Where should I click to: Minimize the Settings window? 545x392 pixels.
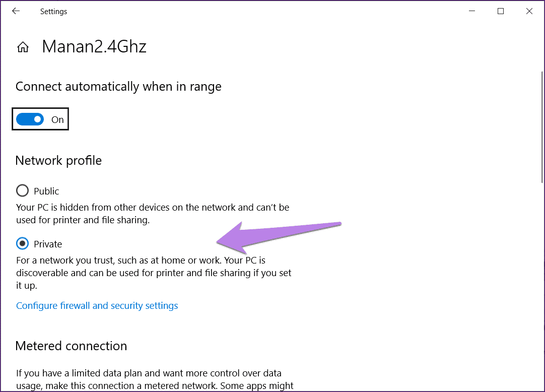tap(471, 11)
